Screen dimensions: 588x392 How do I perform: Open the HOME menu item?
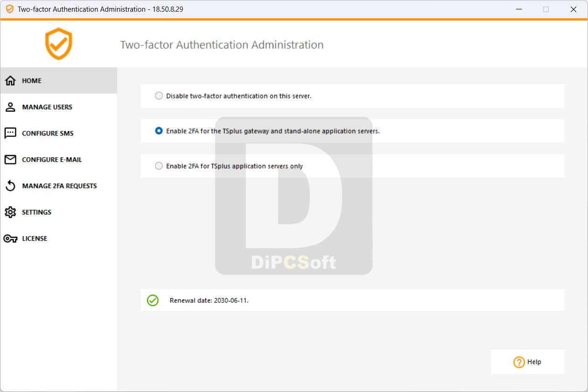[x=59, y=80]
